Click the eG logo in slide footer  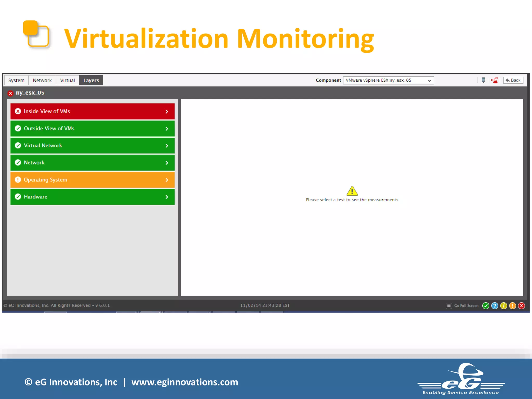click(461, 379)
